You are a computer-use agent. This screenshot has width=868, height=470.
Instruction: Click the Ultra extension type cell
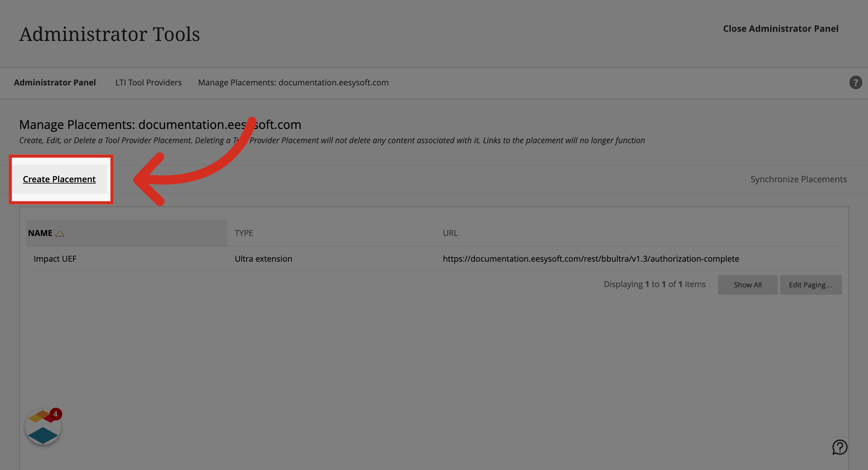click(x=263, y=259)
